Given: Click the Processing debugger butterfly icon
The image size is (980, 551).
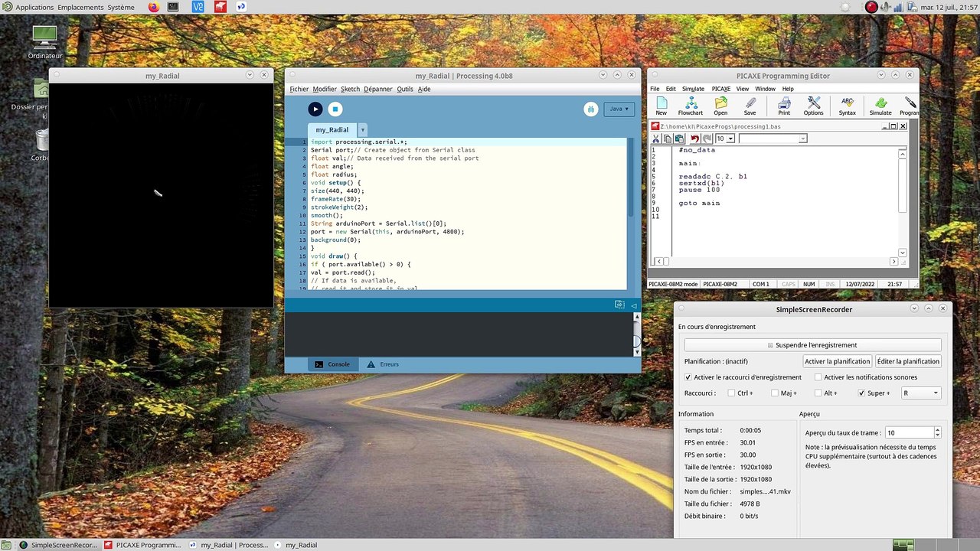Looking at the screenshot, I should 590,109.
